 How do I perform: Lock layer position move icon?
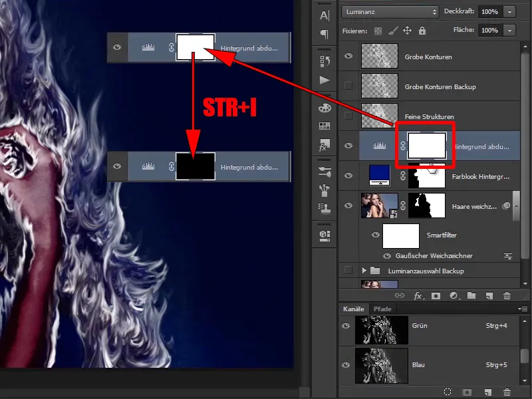407,31
